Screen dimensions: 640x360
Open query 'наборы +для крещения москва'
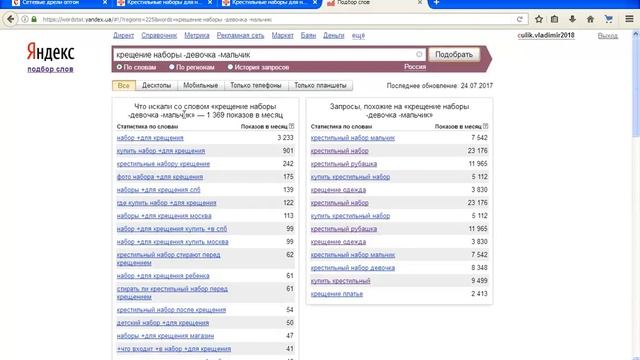pyautogui.click(x=164, y=216)
